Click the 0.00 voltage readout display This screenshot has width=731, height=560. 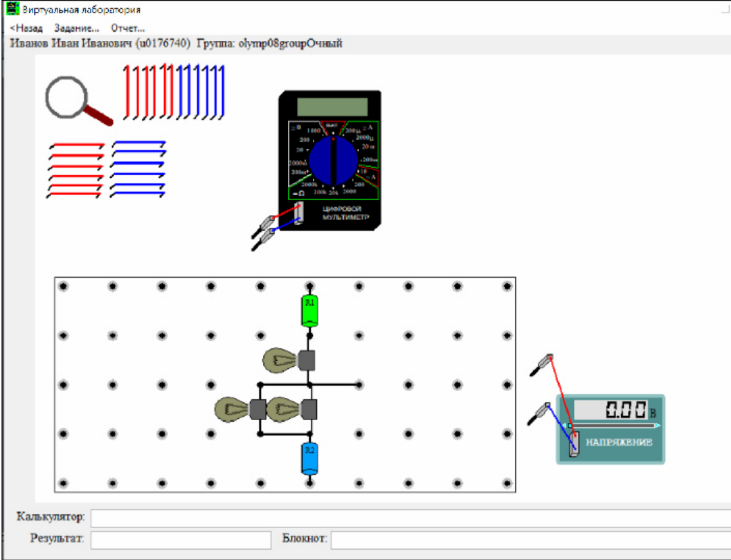611,410
